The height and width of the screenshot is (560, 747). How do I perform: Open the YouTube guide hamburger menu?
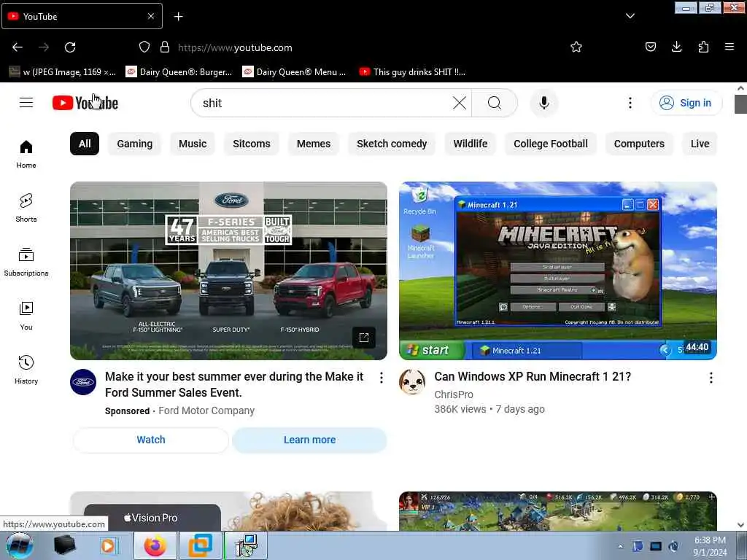pos(26,102)
